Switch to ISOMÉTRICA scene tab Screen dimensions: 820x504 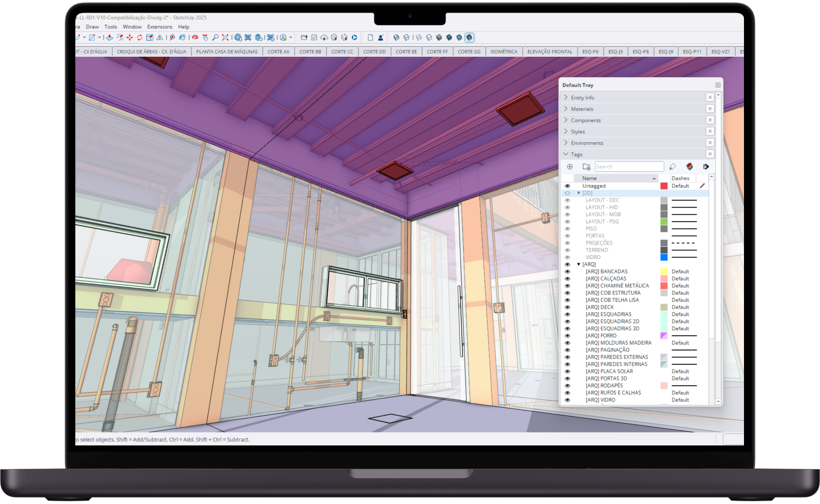tap(504, 52)
